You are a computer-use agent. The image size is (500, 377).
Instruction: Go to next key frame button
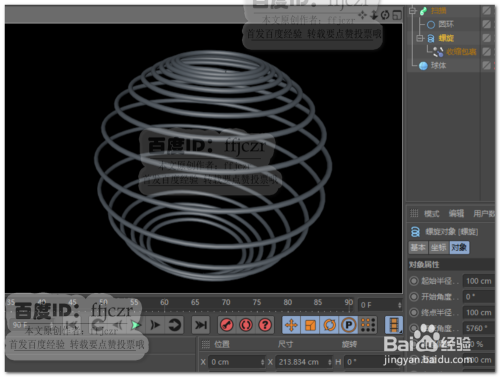pyautogui.click(x=155, y=325)
